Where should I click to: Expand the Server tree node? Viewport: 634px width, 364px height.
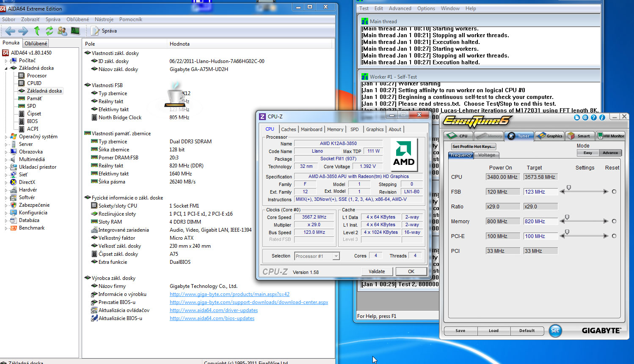coord(6,144)
